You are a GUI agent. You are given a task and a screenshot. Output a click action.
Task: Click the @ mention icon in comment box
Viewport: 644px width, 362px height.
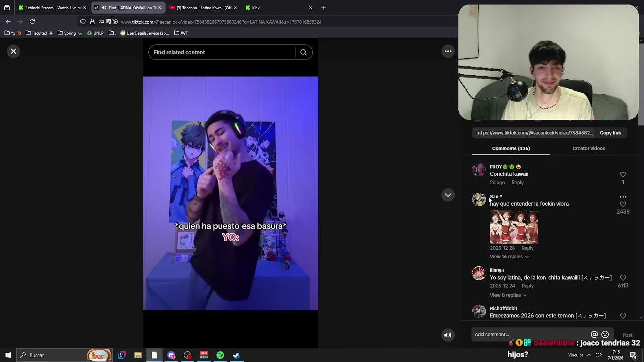click(594, 334)
